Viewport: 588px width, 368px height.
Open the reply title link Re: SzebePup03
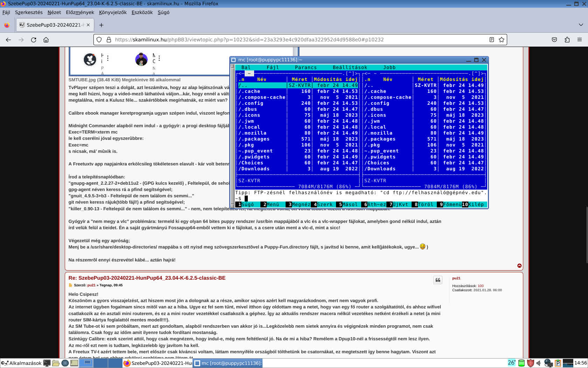(147, 278)
